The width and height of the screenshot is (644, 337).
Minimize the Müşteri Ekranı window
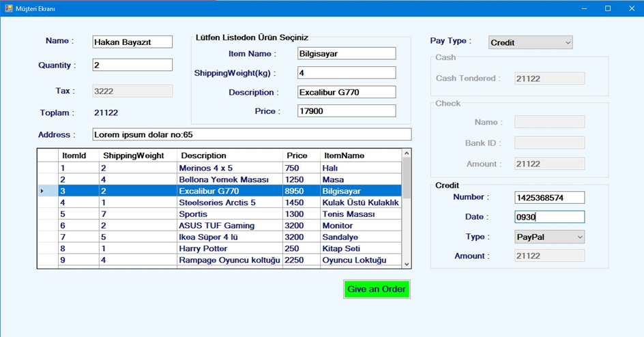[585, 8]
